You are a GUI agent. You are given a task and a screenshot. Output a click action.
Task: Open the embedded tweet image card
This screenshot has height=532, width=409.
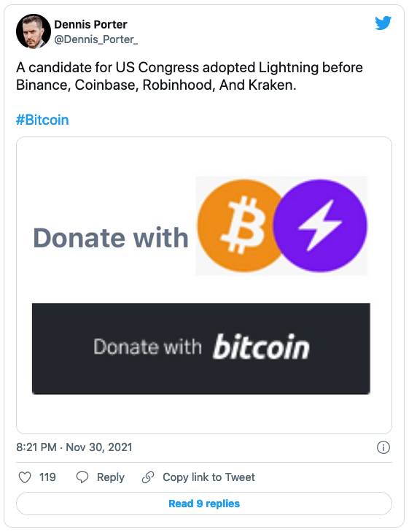204,285
